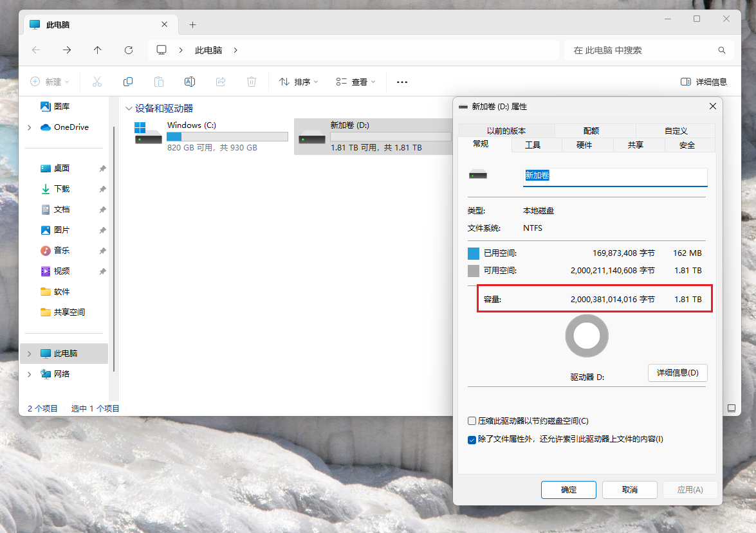Screen dimensions: 756x533
Task: Open the 新建 dropdown
Action: 50,82
